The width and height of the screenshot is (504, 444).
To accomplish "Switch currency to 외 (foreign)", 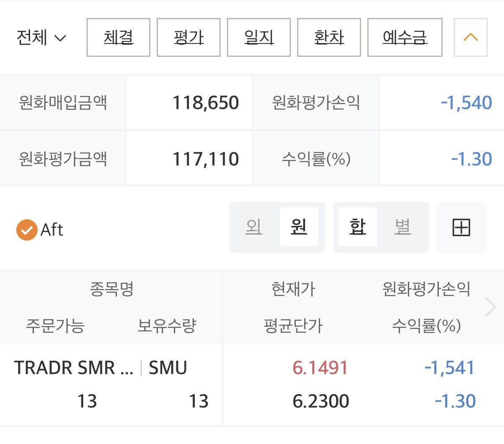I will [x=254, y=227].
